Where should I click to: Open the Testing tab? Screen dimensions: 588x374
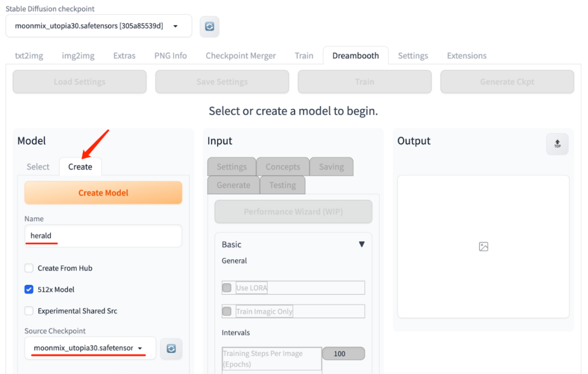pyautogui.click(x=283, y=185)
